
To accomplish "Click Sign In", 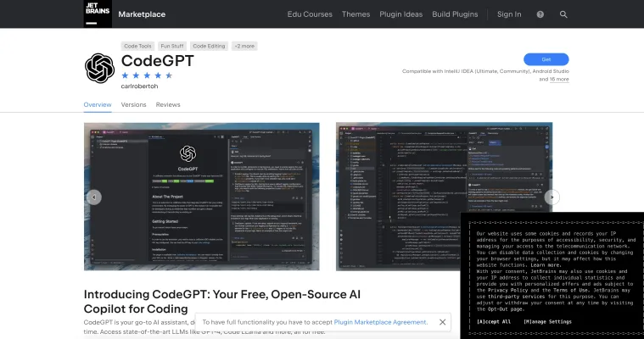I will tap(509, 14).
